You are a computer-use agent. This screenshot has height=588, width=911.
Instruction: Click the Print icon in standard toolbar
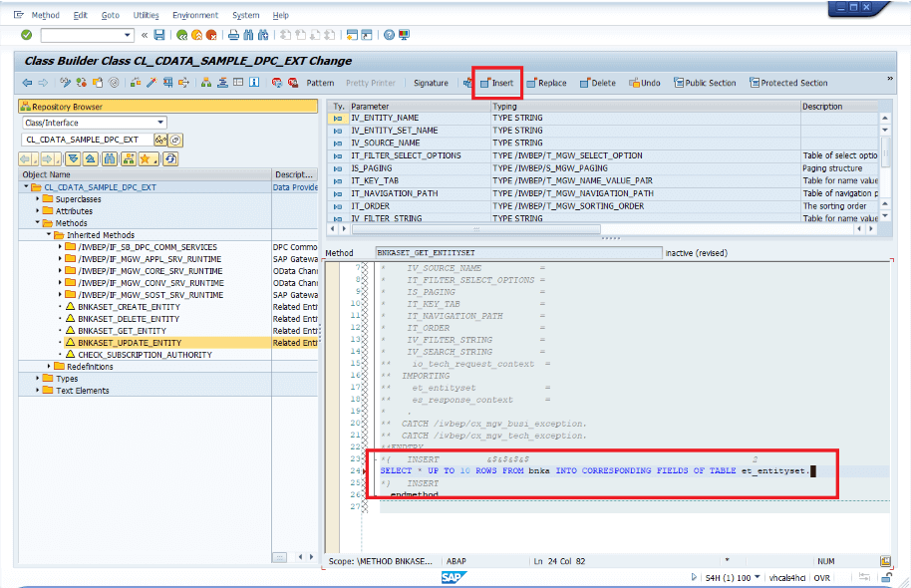(233, 35)
